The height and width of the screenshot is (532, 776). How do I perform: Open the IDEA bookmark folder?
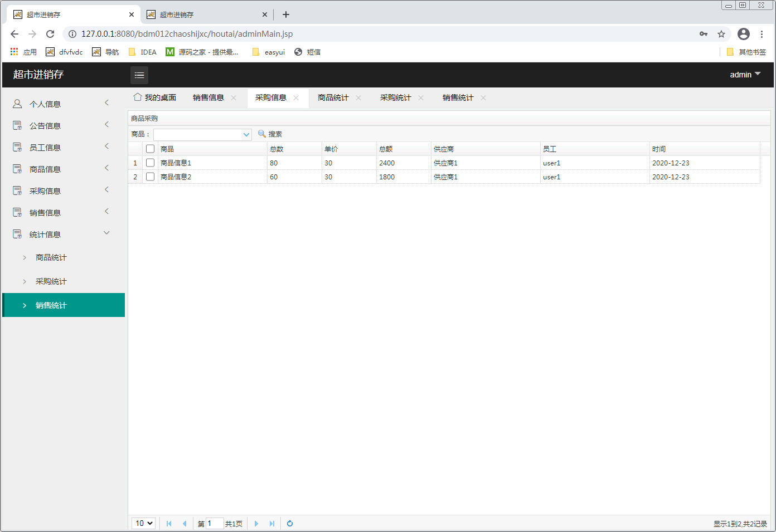(142, 52)
